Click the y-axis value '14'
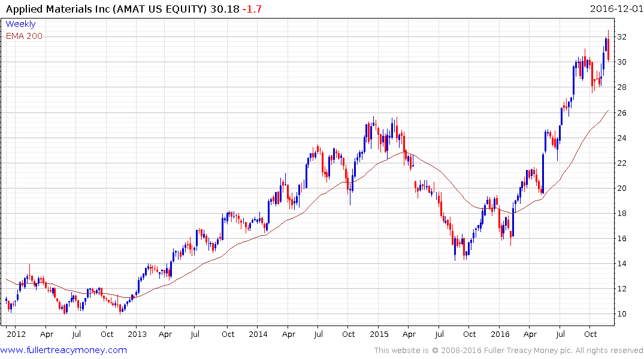Image resolution: width=644 pixels, height=359 pixels. [622, 264]
